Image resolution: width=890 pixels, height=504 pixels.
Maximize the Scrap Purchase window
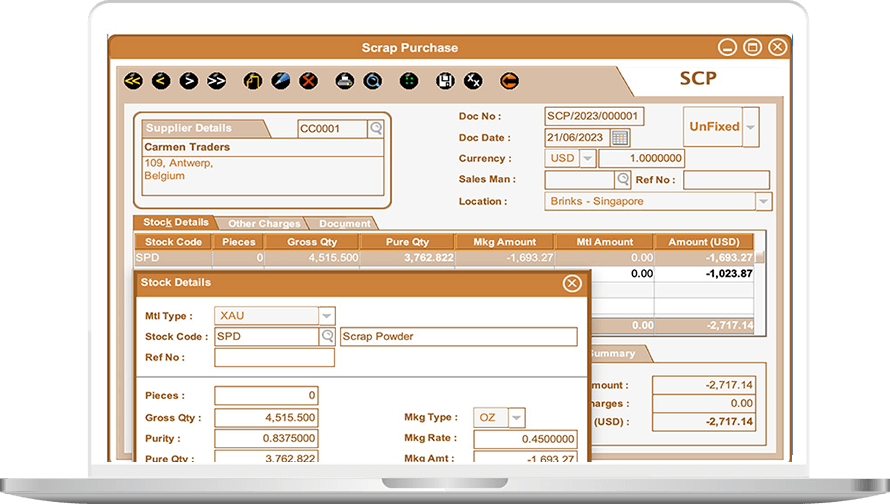coord(753,47)
